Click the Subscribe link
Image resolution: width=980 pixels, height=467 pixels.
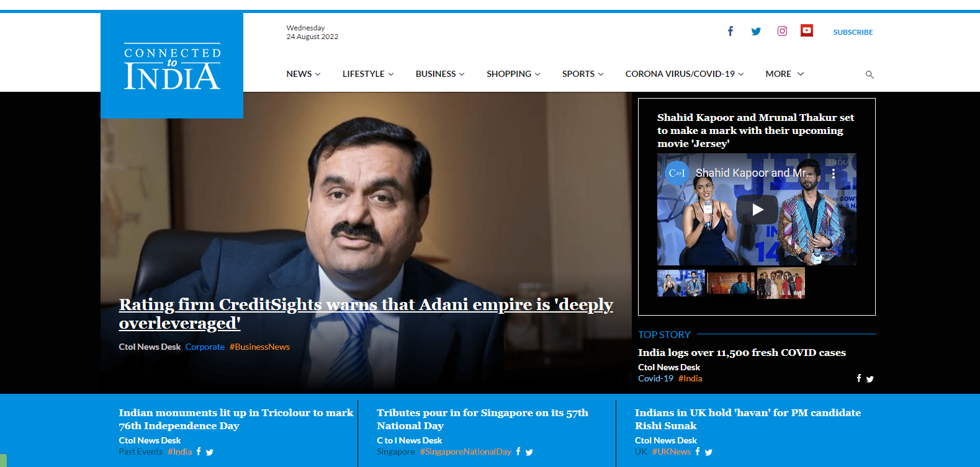click(x=853, y=32)
